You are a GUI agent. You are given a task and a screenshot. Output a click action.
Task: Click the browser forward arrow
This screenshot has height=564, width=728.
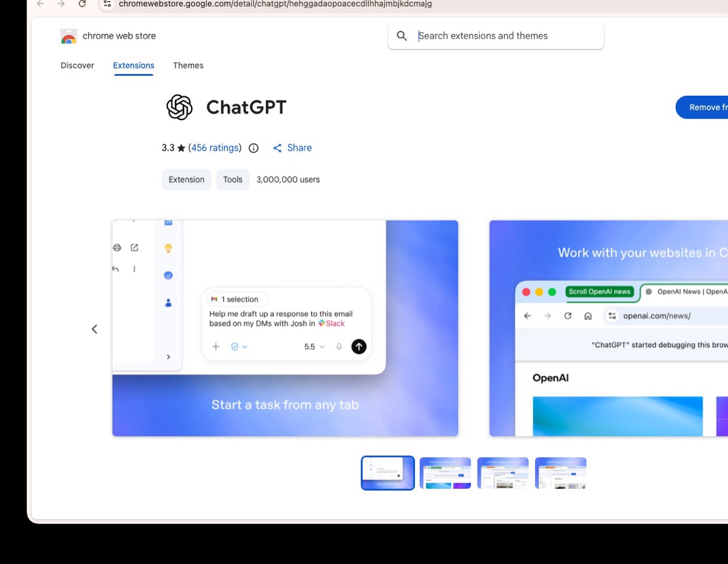coord(61,4)
